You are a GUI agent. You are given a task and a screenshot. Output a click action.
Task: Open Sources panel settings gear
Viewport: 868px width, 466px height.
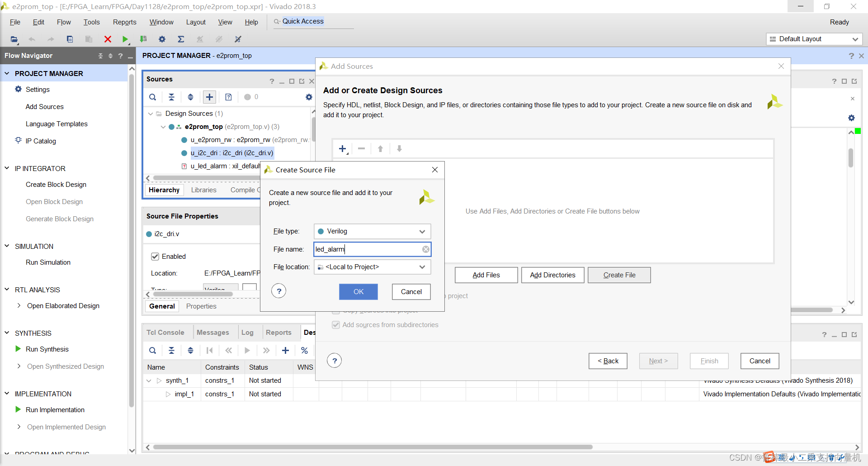(x=309, y=97)
